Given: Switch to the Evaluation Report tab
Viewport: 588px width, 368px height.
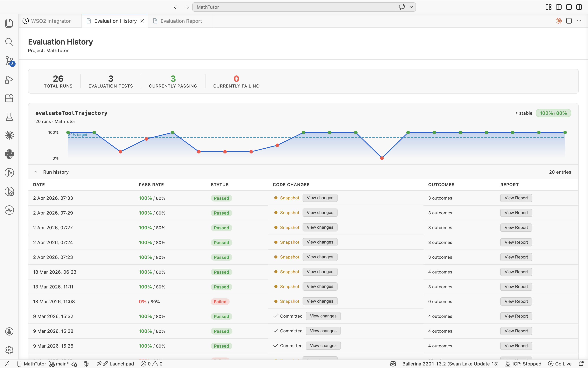Looking at the screenshot, I should point(181,21).
